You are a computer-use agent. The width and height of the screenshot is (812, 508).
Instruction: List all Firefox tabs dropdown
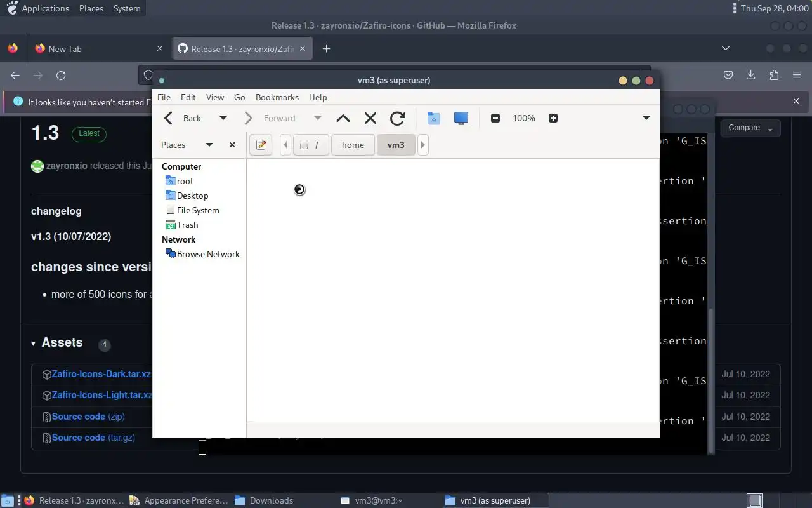pos(726,48)
